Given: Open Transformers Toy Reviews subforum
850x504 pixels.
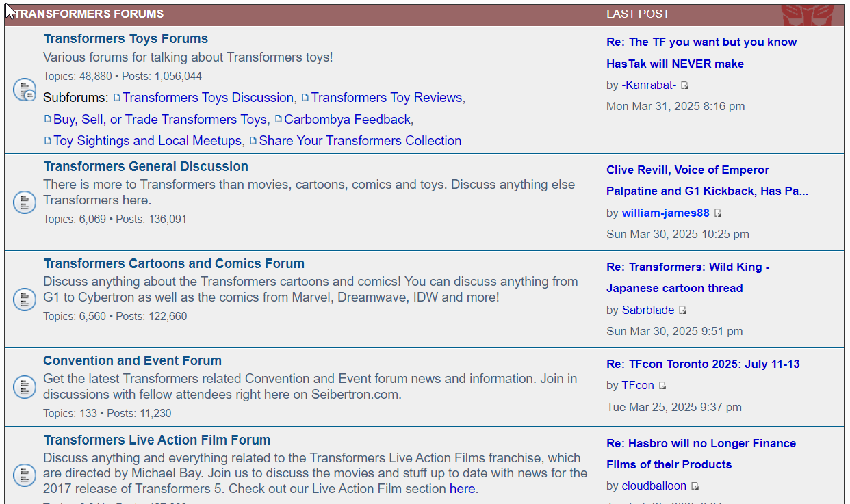Looking at the screenshot, I should click(x=387, y=98).
